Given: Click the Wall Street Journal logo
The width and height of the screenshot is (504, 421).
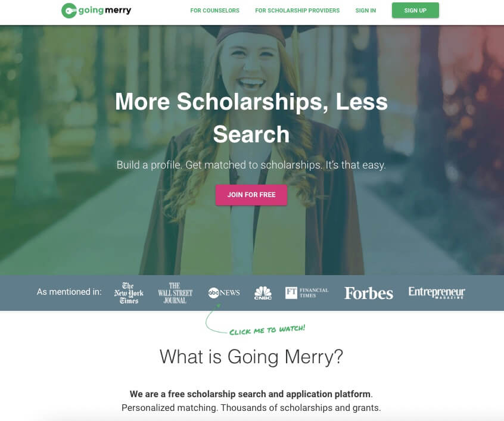Looking at the screenshot, I should (x=175, y=293).
